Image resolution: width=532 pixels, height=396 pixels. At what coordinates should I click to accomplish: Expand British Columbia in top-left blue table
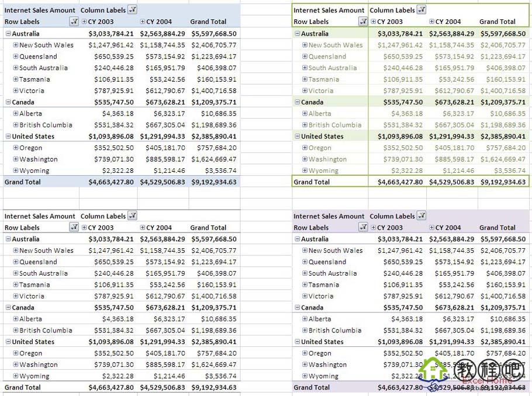(16, 125)
